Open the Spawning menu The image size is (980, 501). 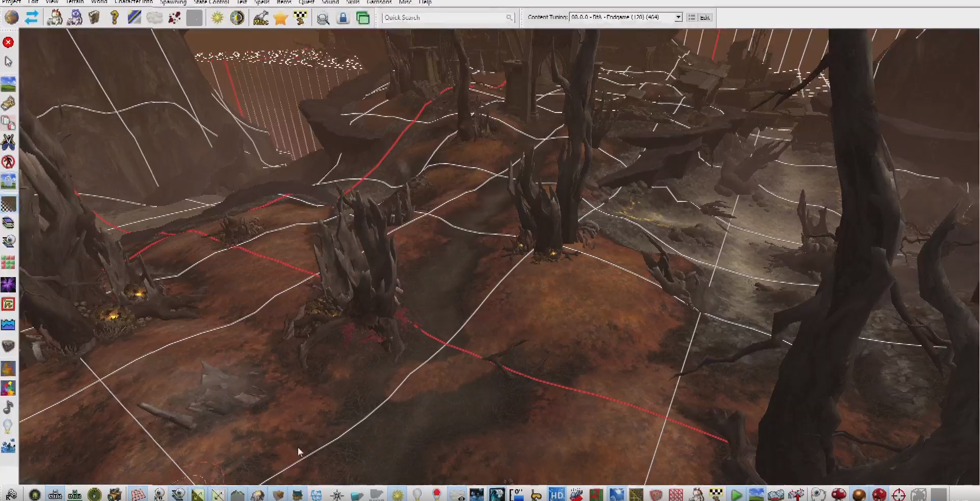pyautogui.click(x=173, y=2)
